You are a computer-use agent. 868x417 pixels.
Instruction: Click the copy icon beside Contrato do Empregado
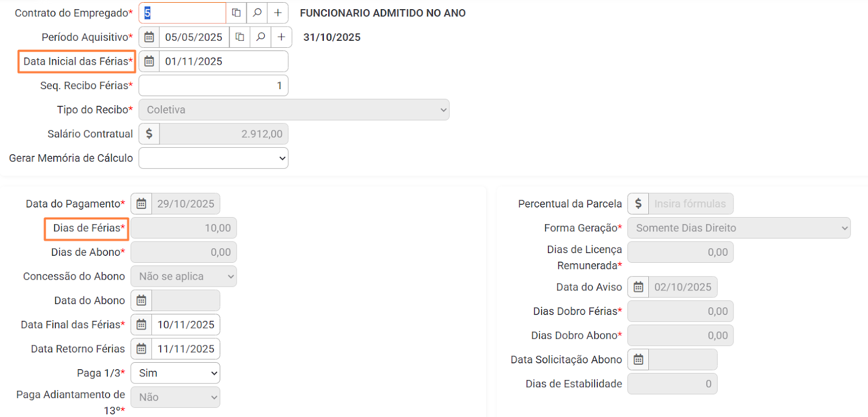coord(237,13)
